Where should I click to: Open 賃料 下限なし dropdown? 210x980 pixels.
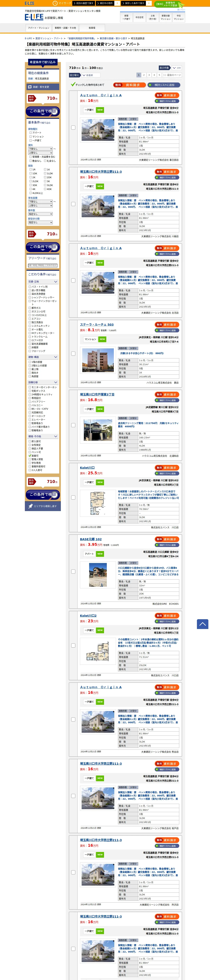pos(40,149)
